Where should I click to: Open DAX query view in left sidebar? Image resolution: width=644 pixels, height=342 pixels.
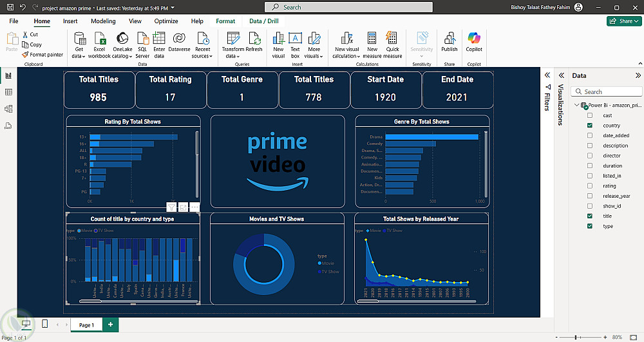pyautogui.click(x=8, y=126)
